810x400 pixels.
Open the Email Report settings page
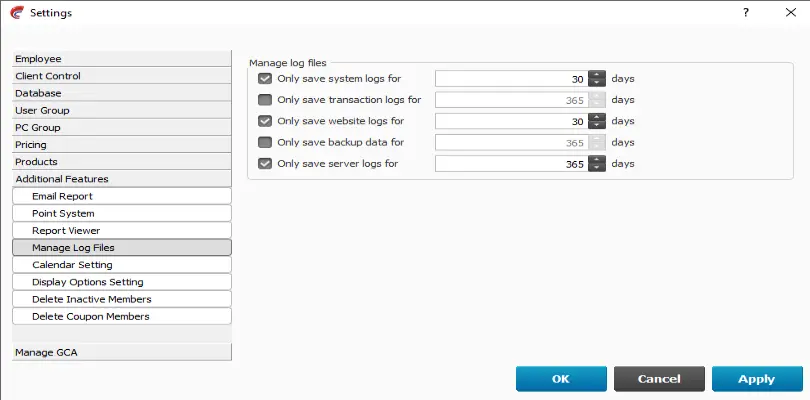tap(122, 196)
